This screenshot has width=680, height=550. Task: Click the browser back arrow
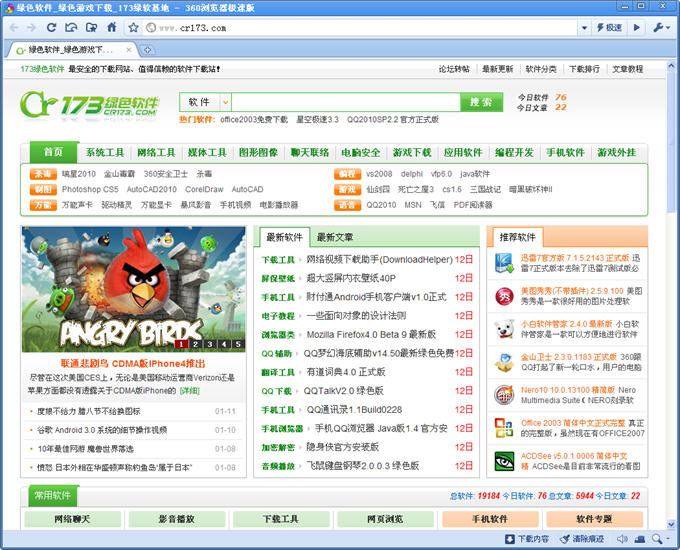click(14, 28)
